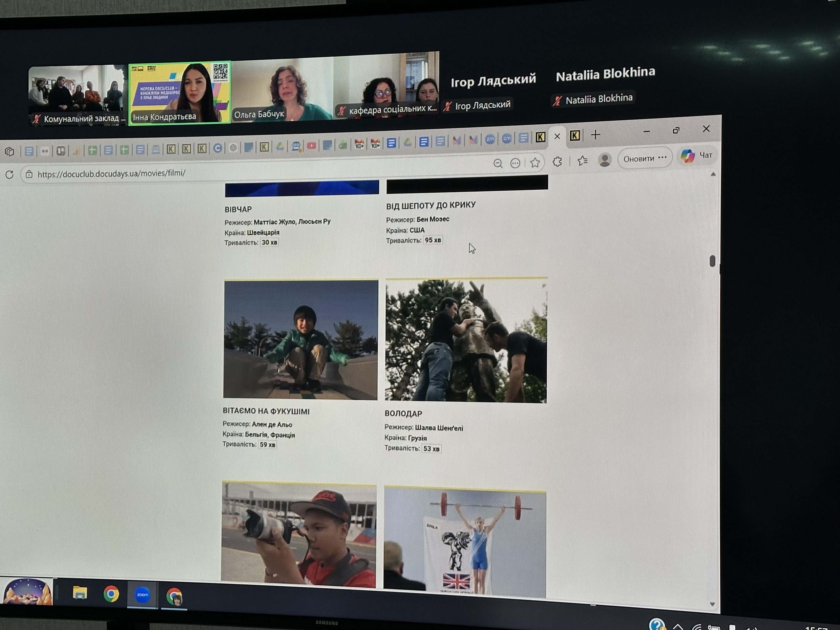Screen dimensions: 840x630
Task: Open the favorites list icon
Action: click(x=582, y=160)
